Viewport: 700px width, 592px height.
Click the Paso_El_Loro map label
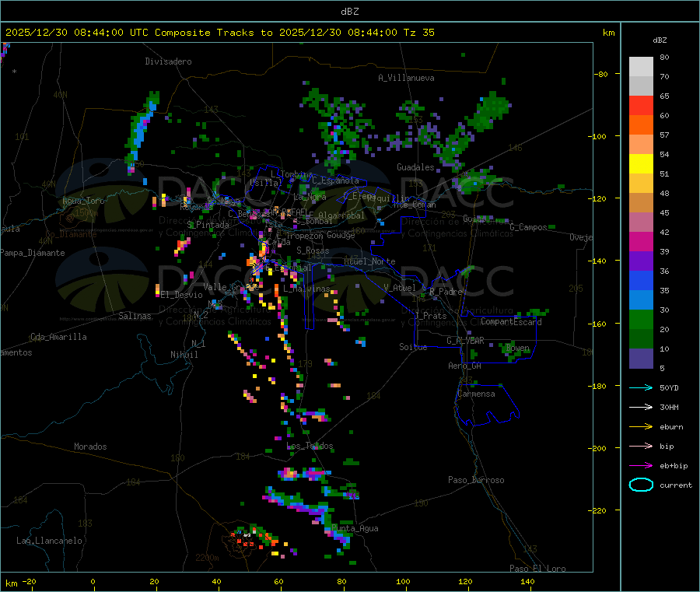coord(538,569)
